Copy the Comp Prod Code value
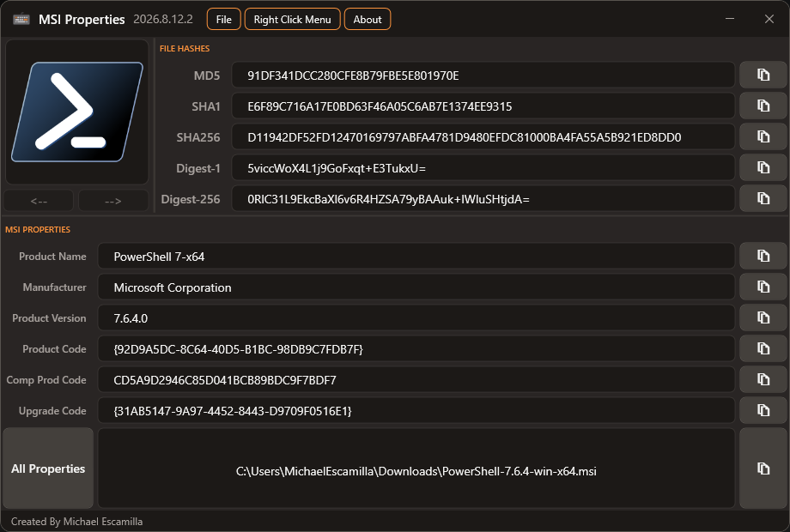This screenshot has height=532, width=790. 763,380
